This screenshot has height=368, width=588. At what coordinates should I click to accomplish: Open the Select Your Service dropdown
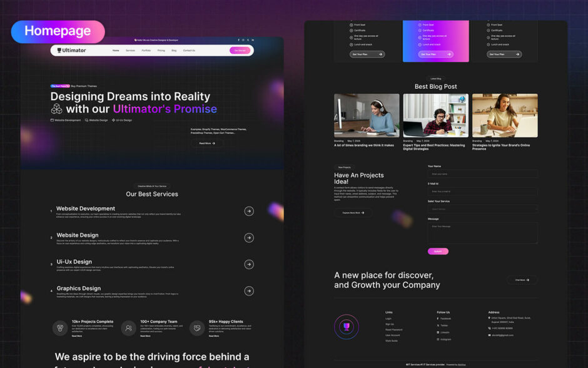click(482, 209)
